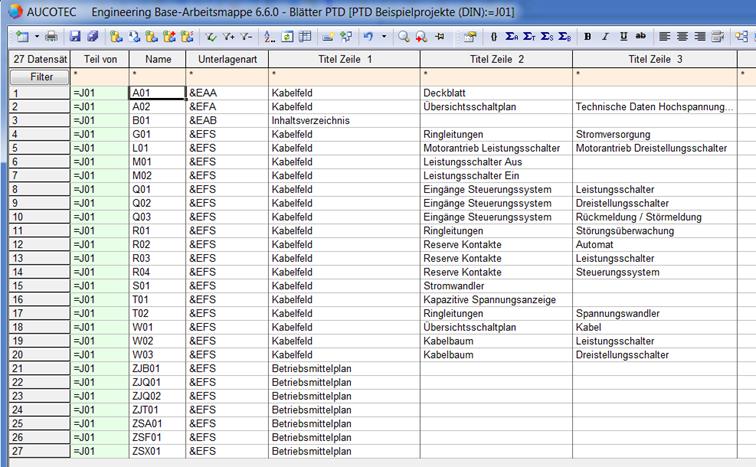Open the dropdown arrow beside the new icon

click(37, 37)
